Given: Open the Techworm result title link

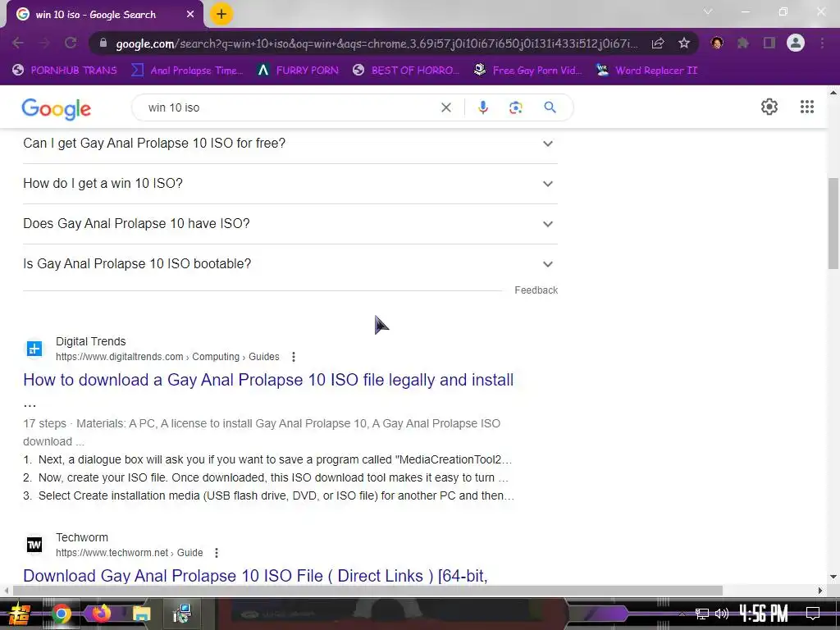Looking at the screenshot, I should point(256,576).
